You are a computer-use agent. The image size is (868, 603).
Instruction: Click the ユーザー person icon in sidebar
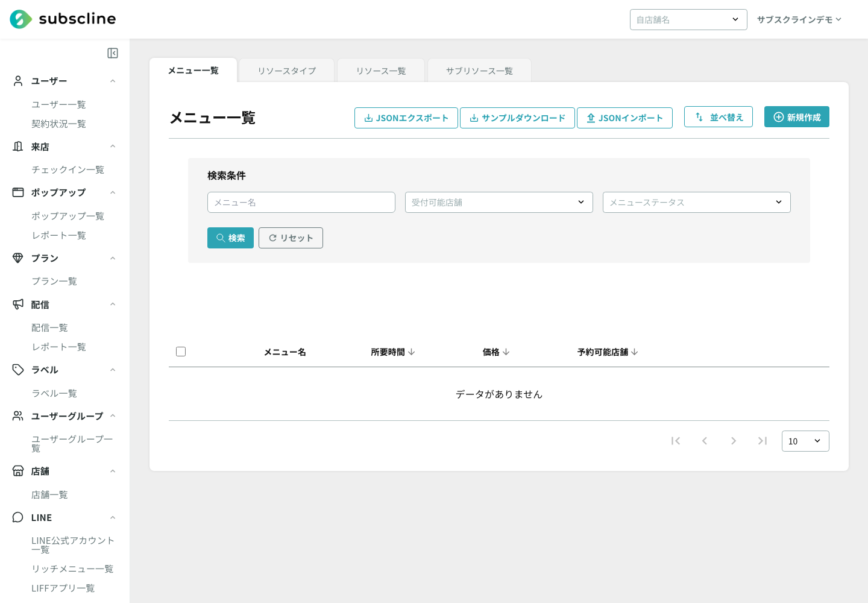[x=18, y=81]
